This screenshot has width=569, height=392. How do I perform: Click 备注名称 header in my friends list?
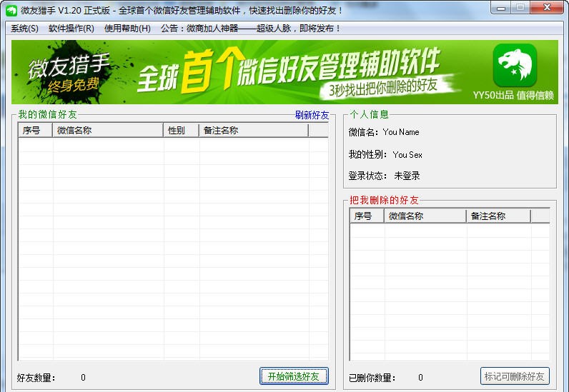point(254,130)
